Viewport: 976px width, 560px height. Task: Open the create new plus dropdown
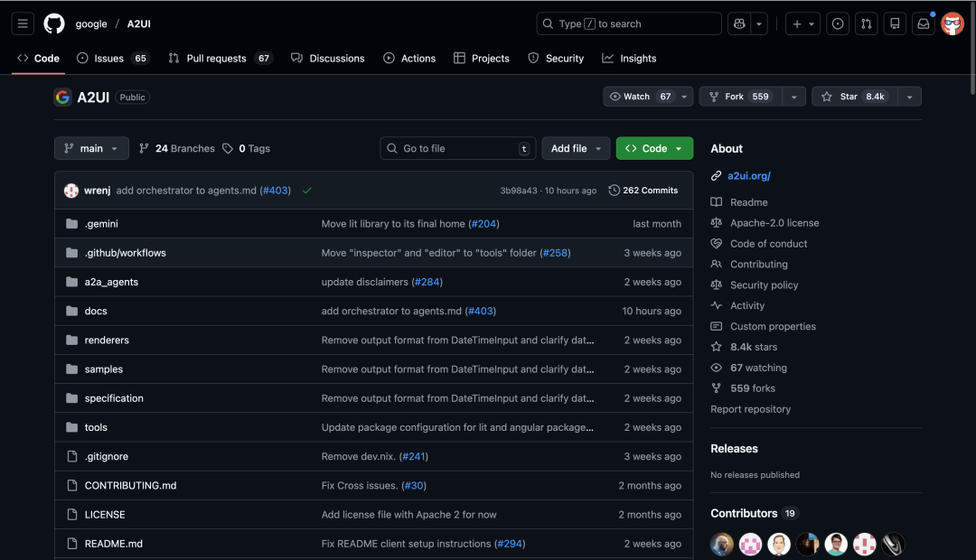click(x=803, y=23)
